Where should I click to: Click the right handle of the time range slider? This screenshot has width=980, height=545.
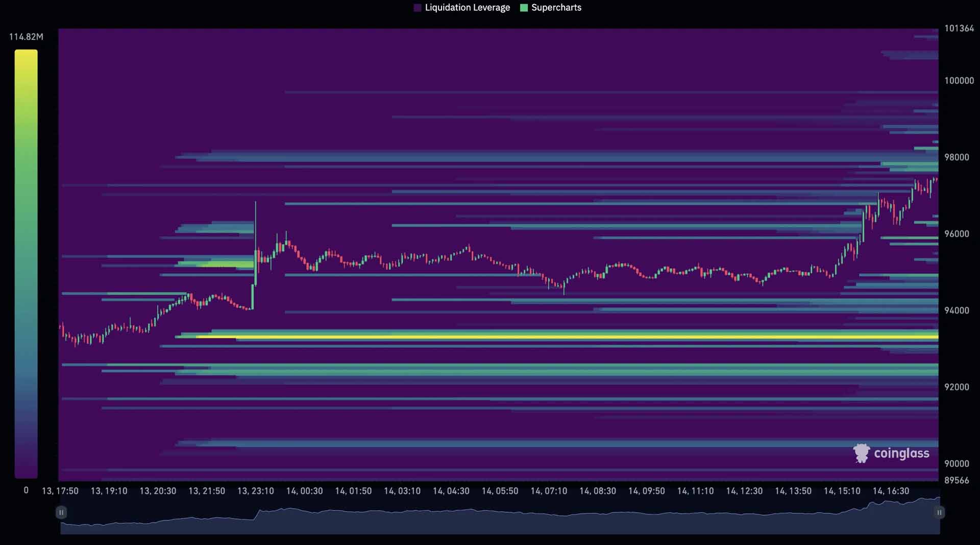(939, 512)
